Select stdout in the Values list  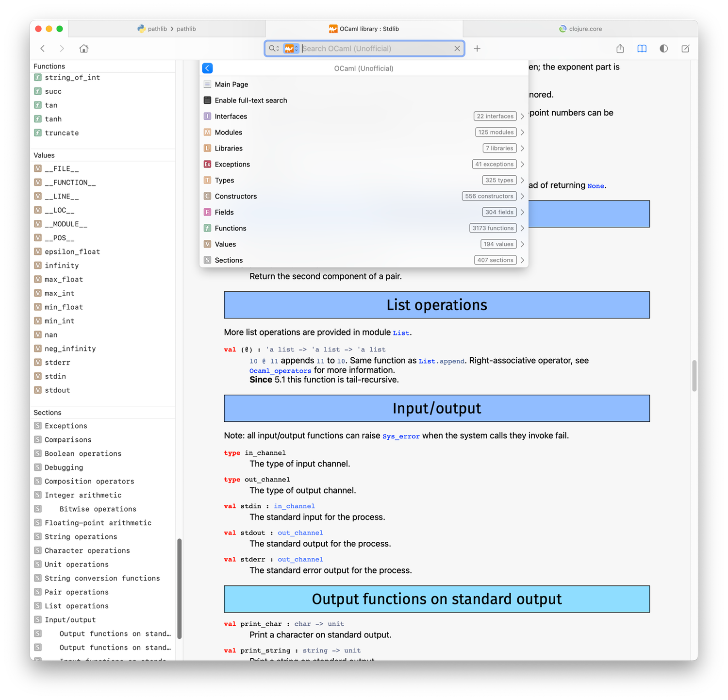tap(57, 390)
